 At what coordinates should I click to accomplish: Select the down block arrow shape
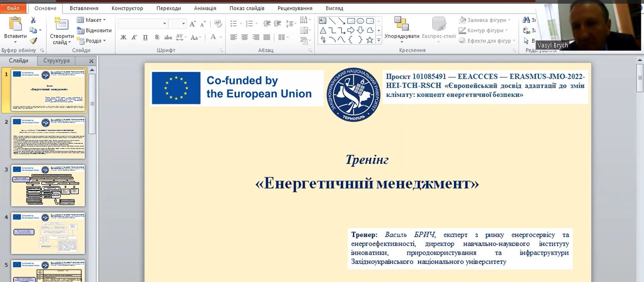(361, 30)
